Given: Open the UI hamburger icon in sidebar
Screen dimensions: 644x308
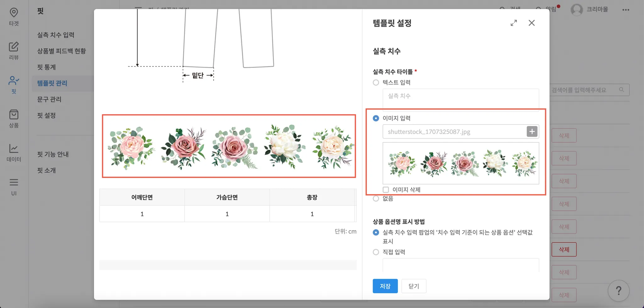Looking at the screenshot, I should pos(14,182).
